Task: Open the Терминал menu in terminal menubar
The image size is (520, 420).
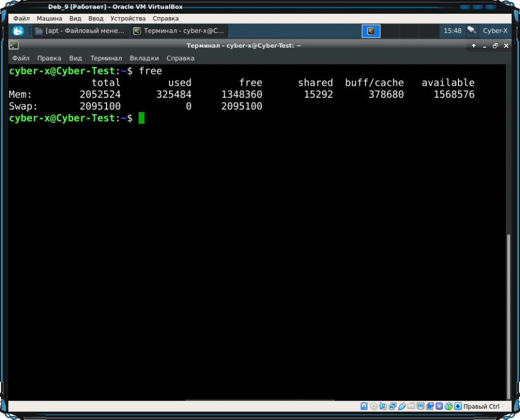Action: tap(106, 58)
